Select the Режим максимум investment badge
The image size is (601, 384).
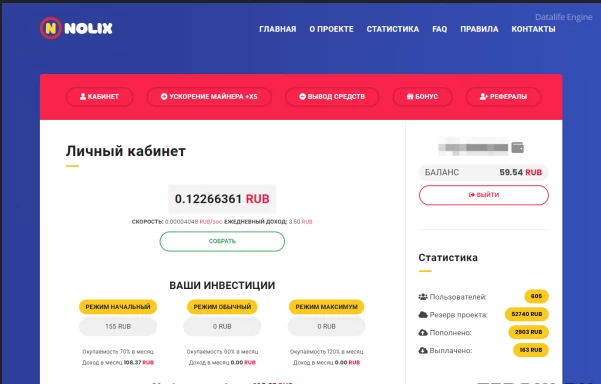[x=327, y=307]
